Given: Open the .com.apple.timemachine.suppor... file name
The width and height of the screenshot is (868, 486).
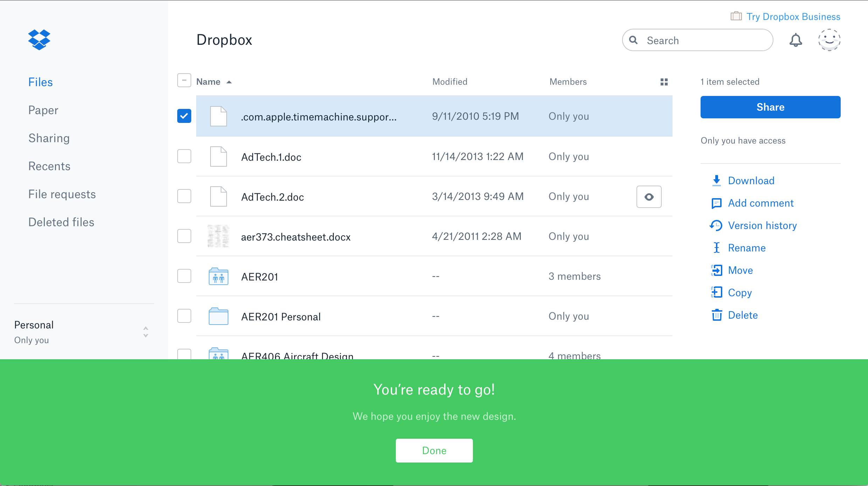Looking at the screenshot, I should 319,117.
